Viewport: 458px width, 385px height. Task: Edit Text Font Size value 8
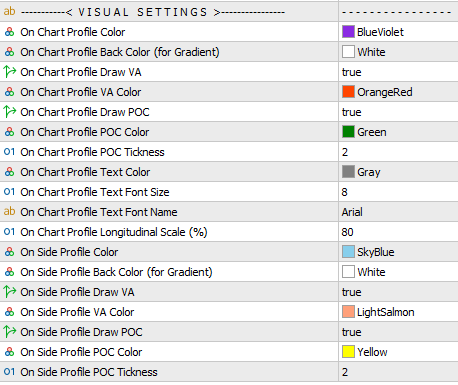click(x=398, y=192)
